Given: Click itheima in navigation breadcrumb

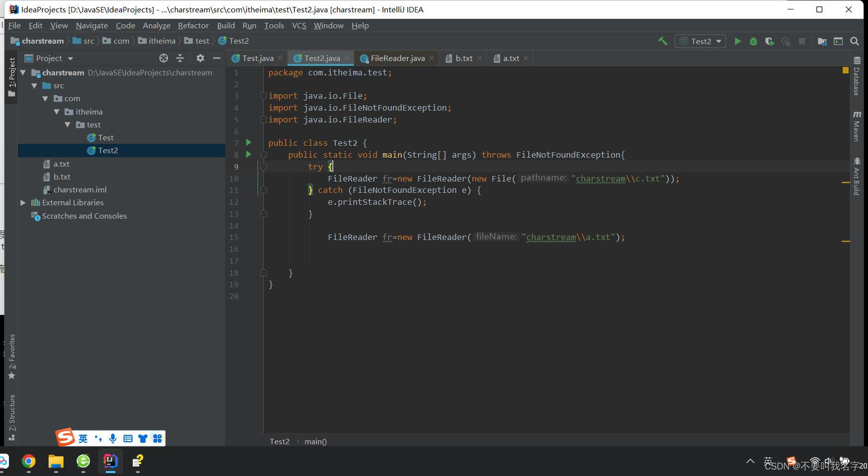Looking at the screenshot, I should click(157, 41).
